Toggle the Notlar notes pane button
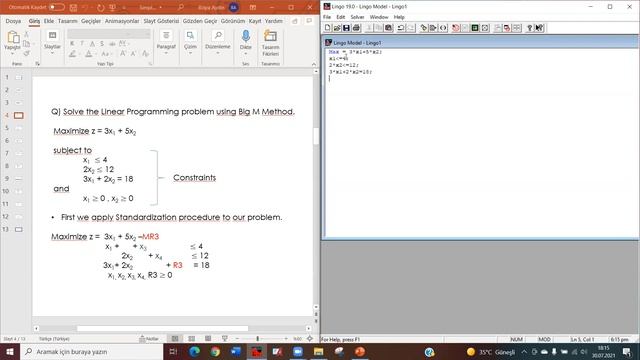 click(x=149, y=339)
